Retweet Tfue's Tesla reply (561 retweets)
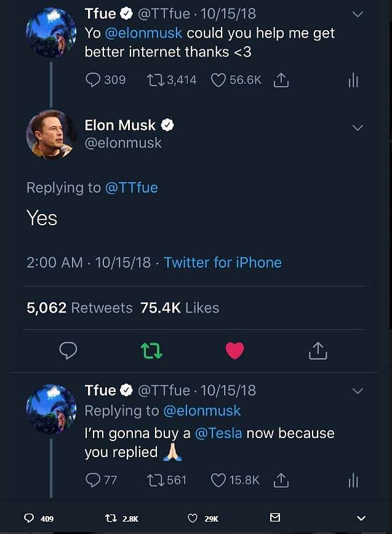 pyautogui.click(x=155, y=480)
